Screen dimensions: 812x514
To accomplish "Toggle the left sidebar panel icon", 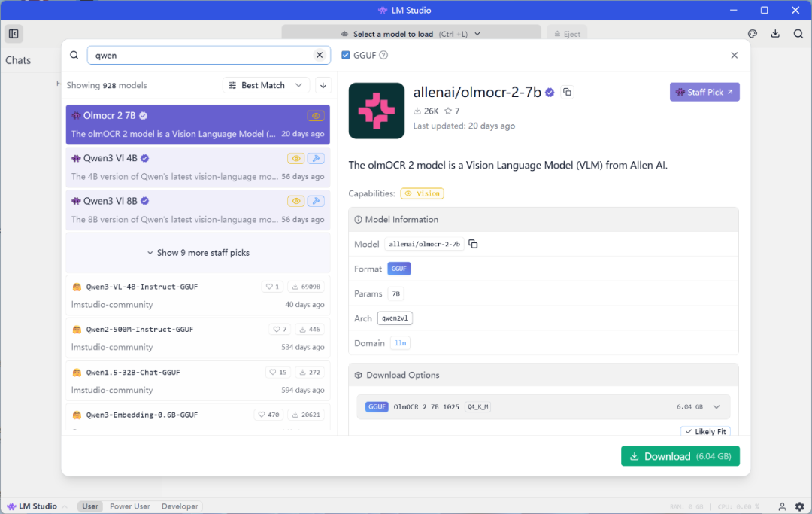I will [14, 34].
